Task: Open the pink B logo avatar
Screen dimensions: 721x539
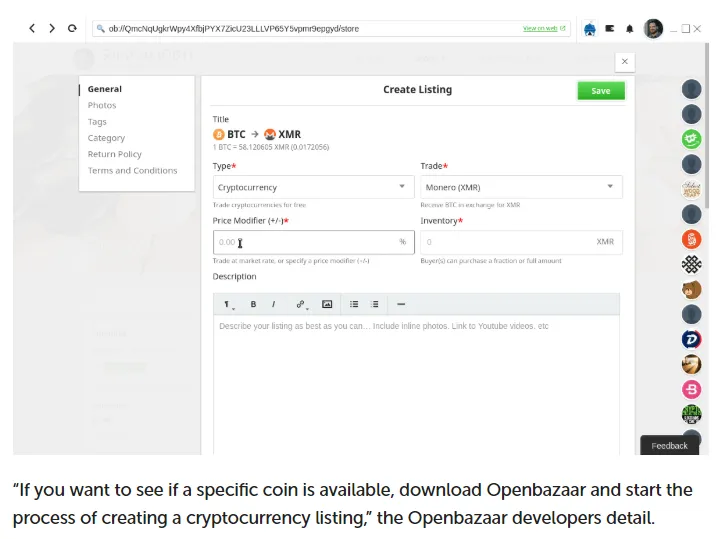Action: [691, 390]
